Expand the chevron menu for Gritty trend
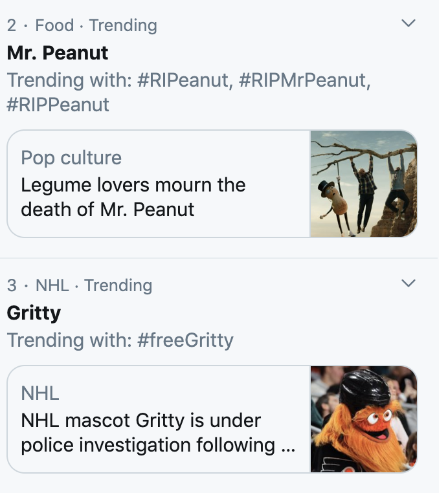The image size is (448, 493). click(x=408, y=283)
